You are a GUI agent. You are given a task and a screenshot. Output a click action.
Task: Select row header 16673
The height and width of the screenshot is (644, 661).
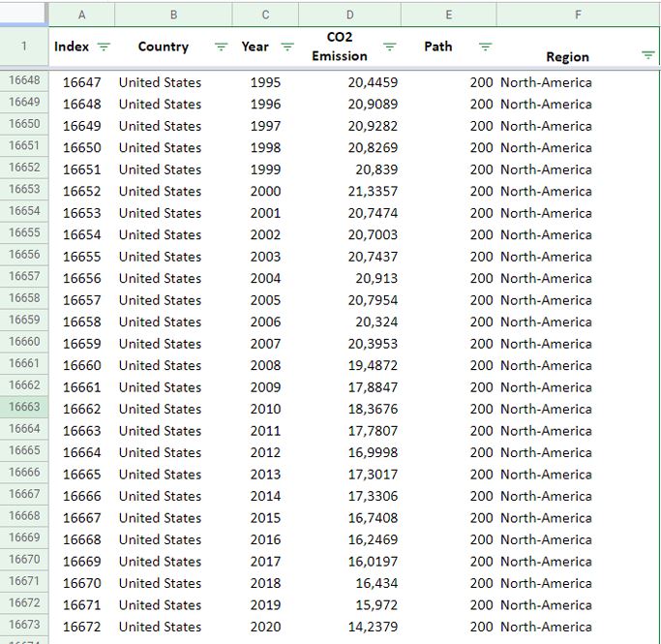24,625
